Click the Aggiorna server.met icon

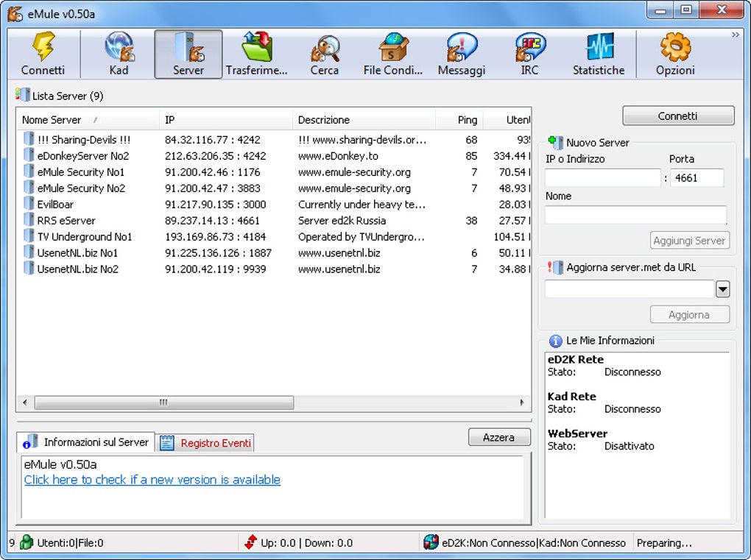(x=556, y=267)
